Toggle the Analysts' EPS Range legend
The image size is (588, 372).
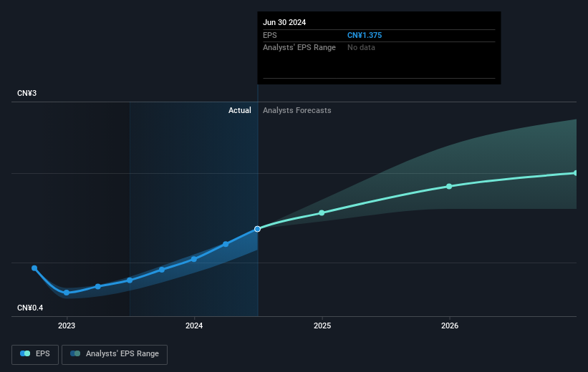[115, 354]
